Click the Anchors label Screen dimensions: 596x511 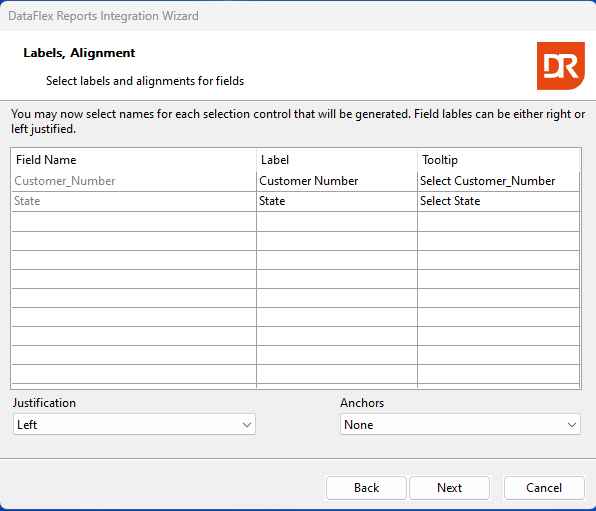[362, 403]
